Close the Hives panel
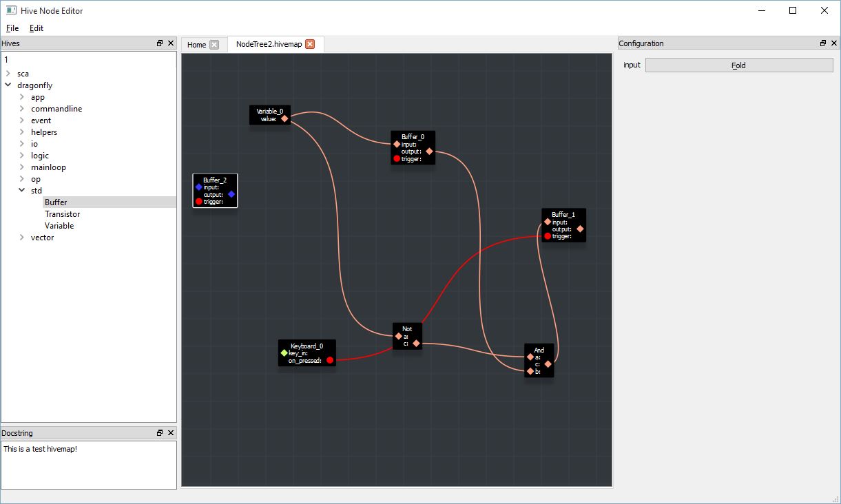The height and width of the screenshot is (504, 841). pos(171,43)
